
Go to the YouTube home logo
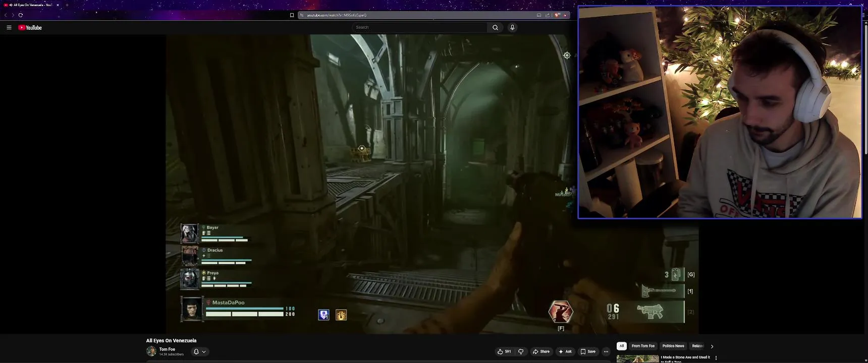pyautogui.click(x=30, y=28)
